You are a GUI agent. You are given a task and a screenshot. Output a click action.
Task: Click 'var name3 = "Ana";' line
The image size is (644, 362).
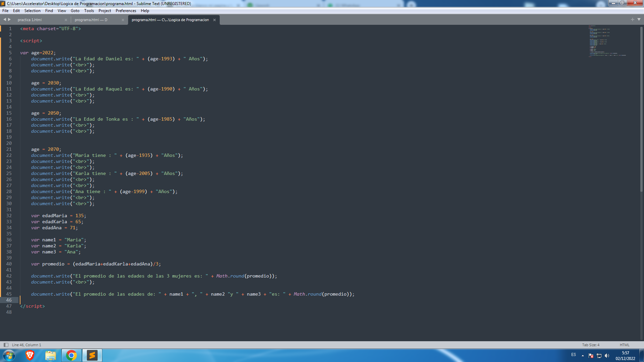click(x=56, y=252)
